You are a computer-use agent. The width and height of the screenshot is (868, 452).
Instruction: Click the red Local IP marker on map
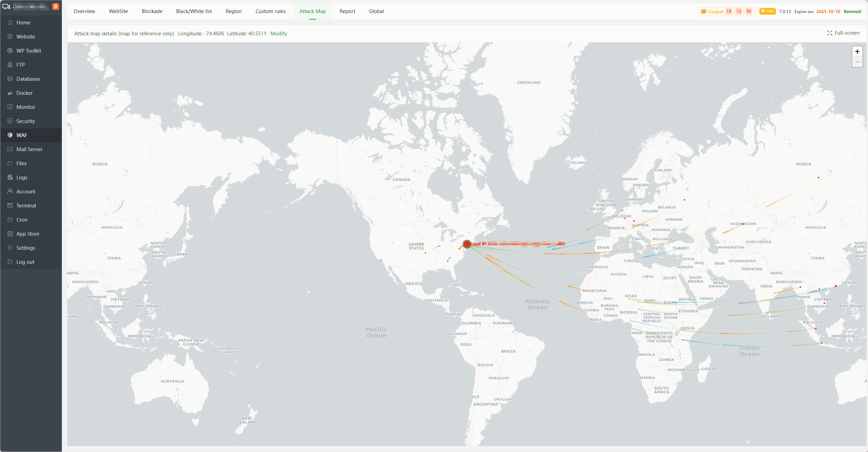[467, 244]
